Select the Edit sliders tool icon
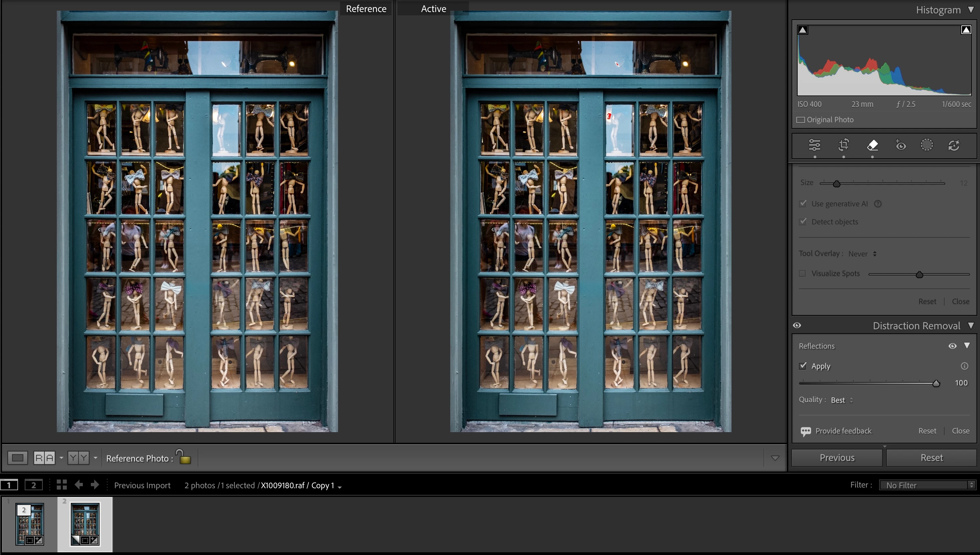 click(814, 145)
